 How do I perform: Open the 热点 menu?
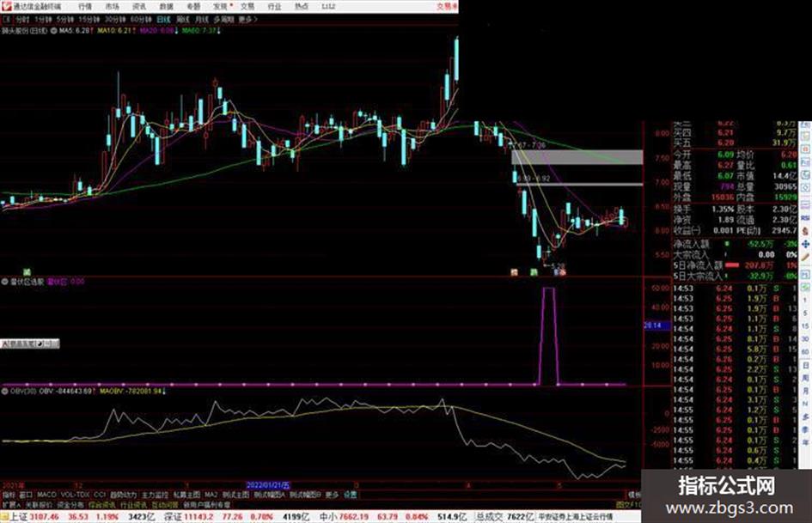coord(302,6)
